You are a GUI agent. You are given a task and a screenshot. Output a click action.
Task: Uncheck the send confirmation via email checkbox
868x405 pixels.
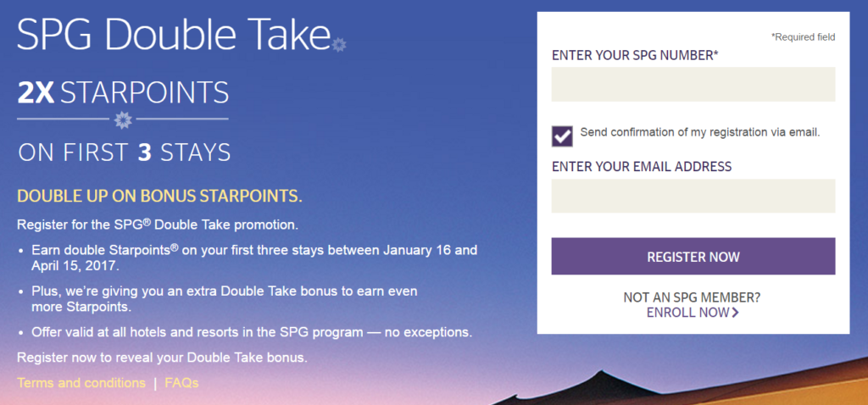point(562,136)
